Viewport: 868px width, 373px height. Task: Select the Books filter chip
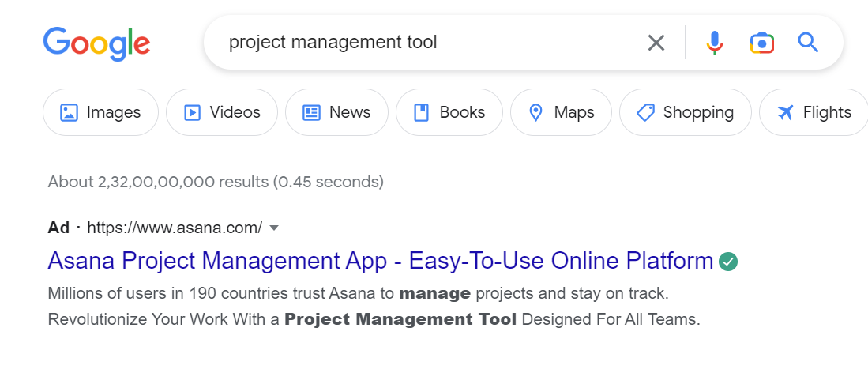point(449,112)
